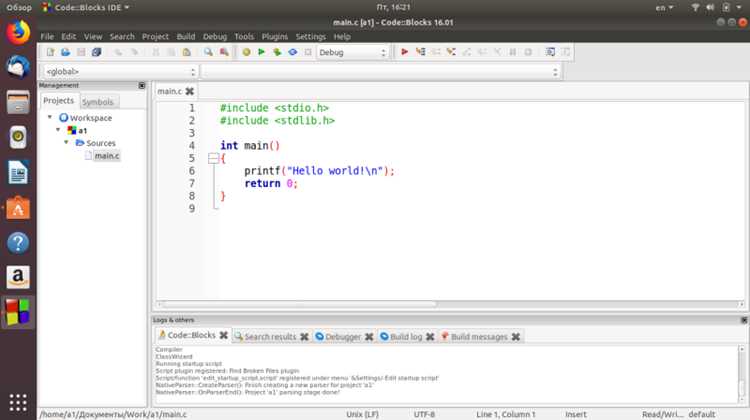Close the Logs & others panel
Screen dimensions: 750x420
(x=744, y=320)
